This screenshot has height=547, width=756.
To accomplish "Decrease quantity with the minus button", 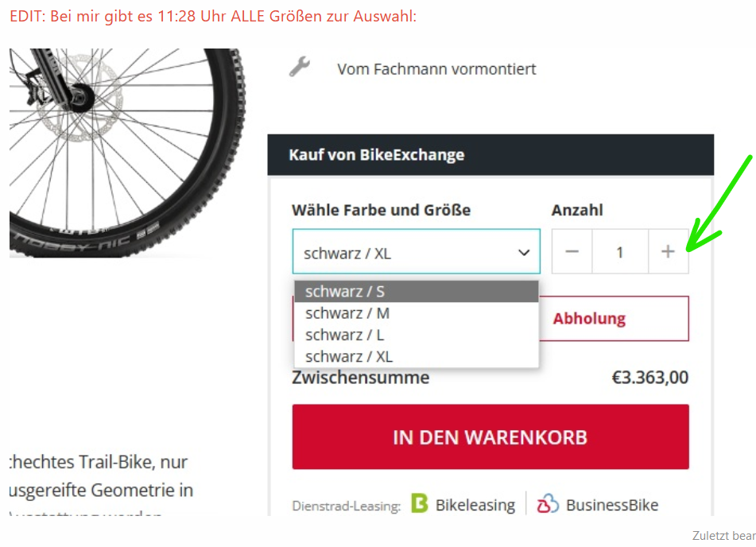I will pos(572,252).
